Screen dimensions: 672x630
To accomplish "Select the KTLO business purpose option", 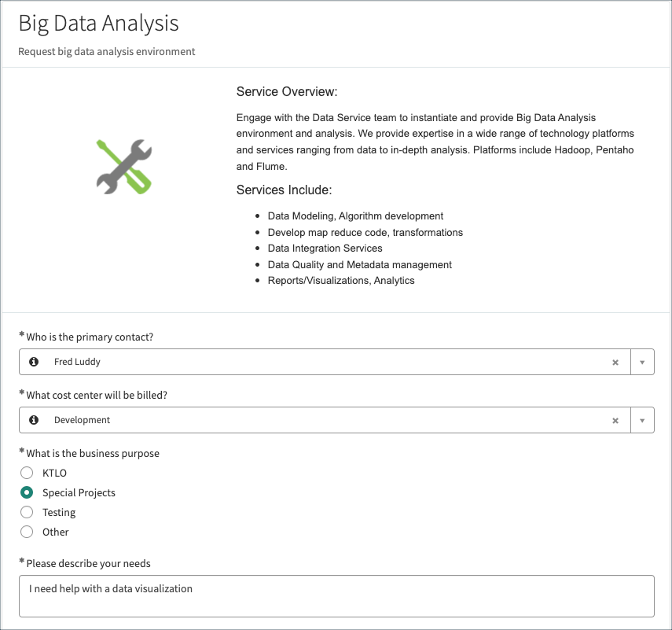I will pos(27,473).
